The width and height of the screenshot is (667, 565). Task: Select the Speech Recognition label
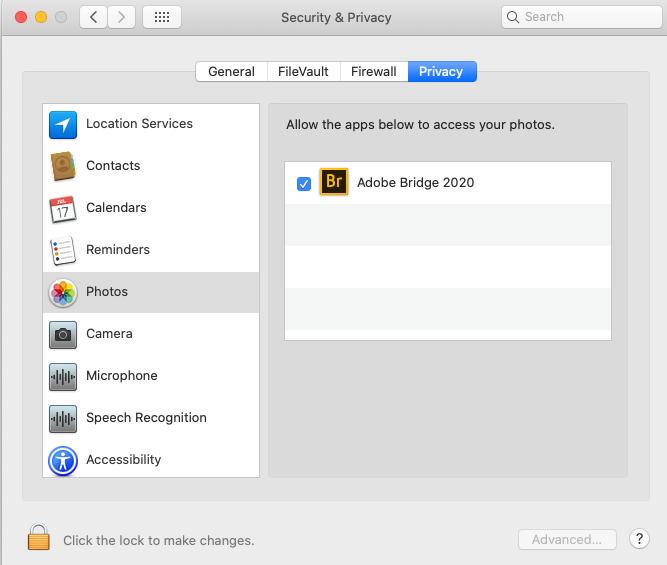pos(146,418)
